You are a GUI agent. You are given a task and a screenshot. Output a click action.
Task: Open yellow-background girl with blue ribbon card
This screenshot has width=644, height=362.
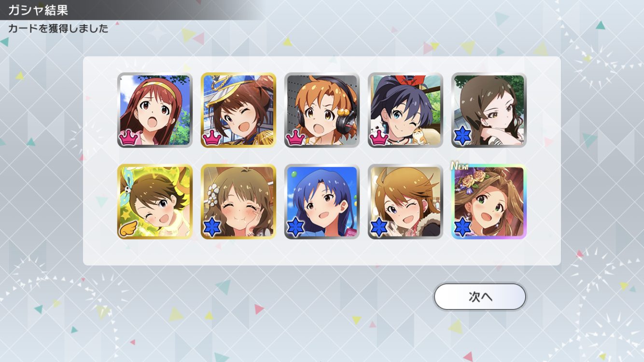[155, 202]
